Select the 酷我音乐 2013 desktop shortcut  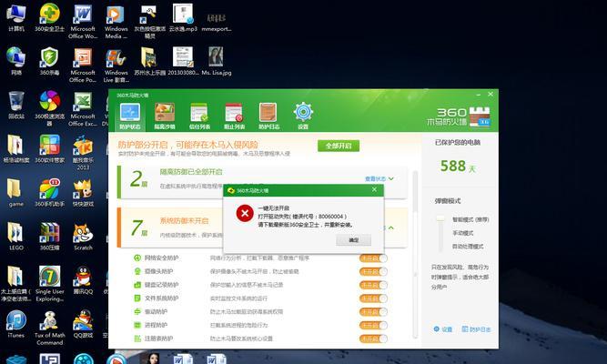pyautogui.click(x=83, y=153)
